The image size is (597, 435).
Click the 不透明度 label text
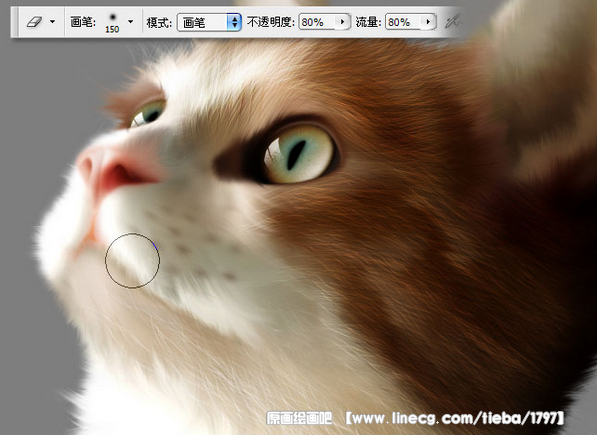(x=271, y=22)
